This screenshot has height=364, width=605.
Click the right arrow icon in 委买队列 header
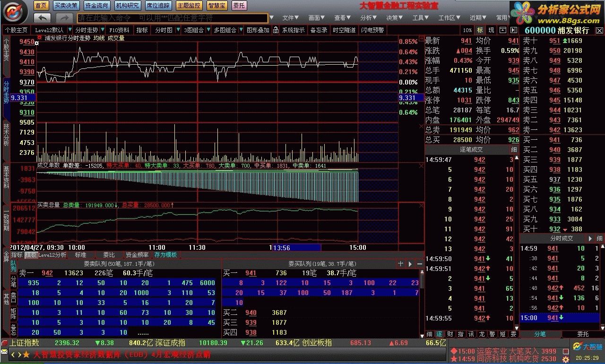click(x=410, y=263)
